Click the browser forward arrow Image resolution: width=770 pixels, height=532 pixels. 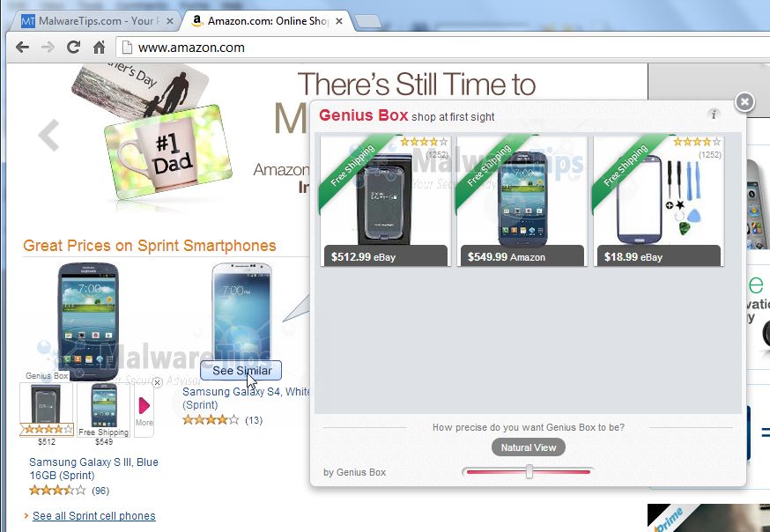tap(48, 48)
